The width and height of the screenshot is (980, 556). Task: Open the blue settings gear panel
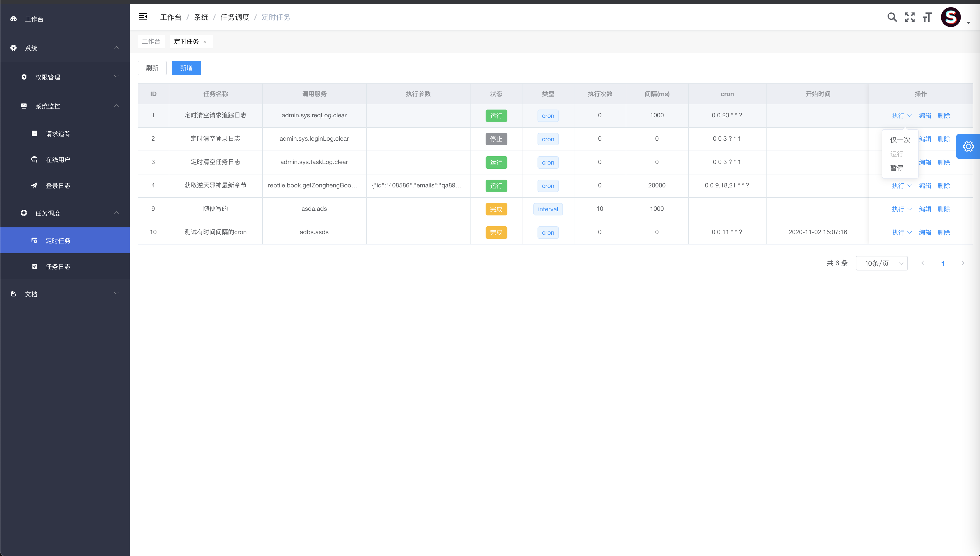coord(968,146)
